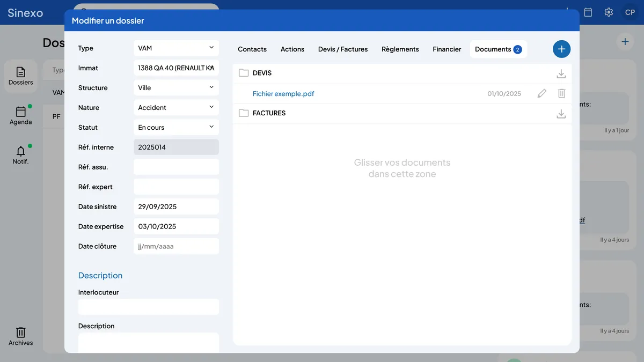The image size is (644, 362).
Task: Click the Modifier un dossier title
Action: tap(108, 21)
